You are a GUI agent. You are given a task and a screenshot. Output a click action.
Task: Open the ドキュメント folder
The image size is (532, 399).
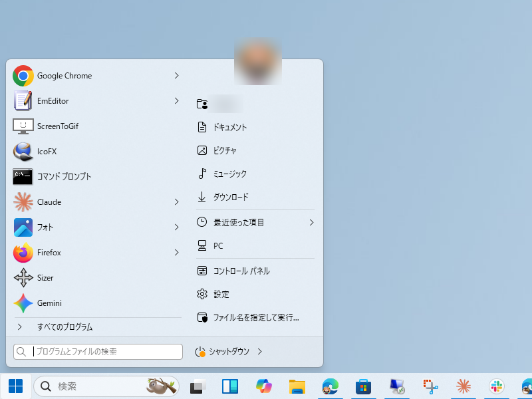(x=255, y=127)
